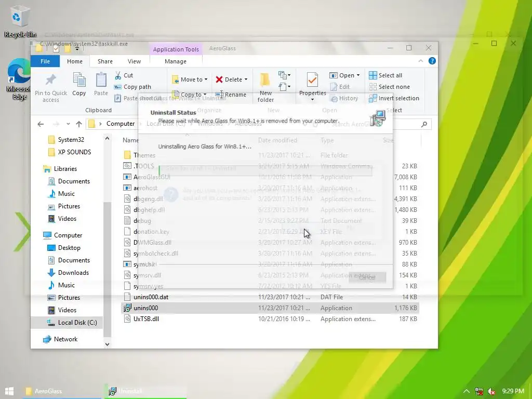Open the File tab
532x399 pixels.
pyautogui.click(x=45, y=61)
